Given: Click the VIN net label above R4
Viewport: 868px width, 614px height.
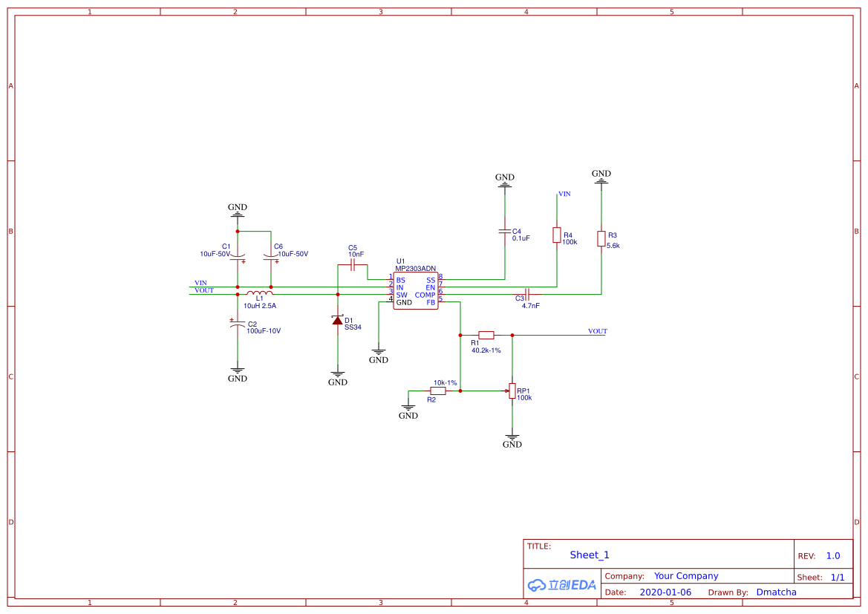Looking at the screenshot, I should coord(564,194).
